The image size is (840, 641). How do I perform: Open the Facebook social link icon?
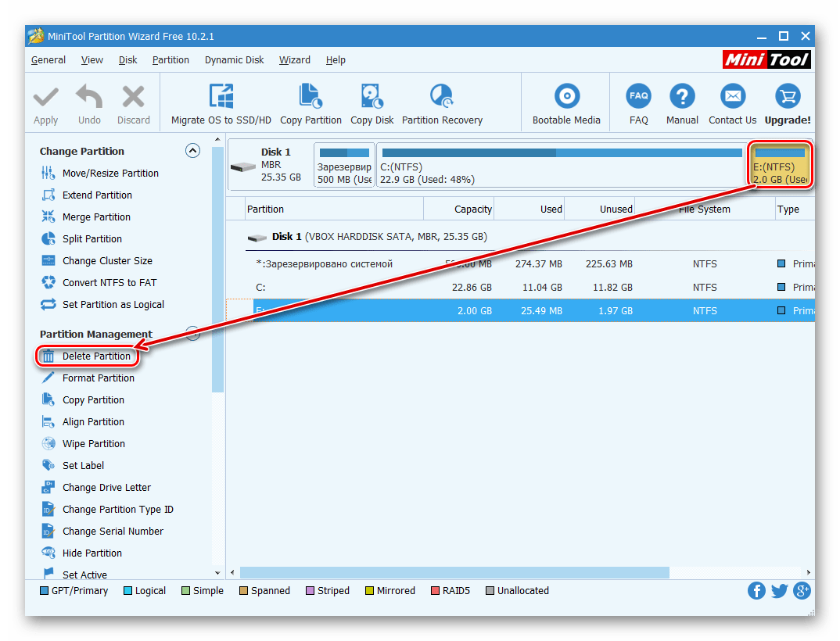point(756,591)
